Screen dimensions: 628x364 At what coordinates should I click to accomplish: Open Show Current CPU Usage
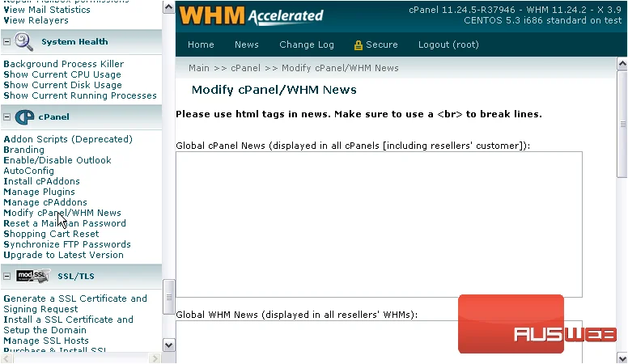coord(62,74)
